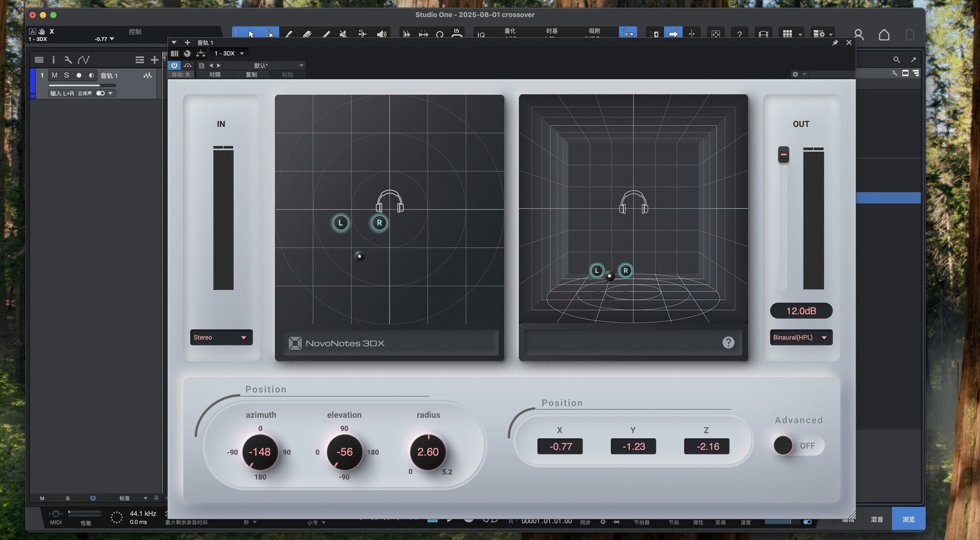Mute track 音轨 1
Viewport: 980px width, 540px height.
click(55, 75)
